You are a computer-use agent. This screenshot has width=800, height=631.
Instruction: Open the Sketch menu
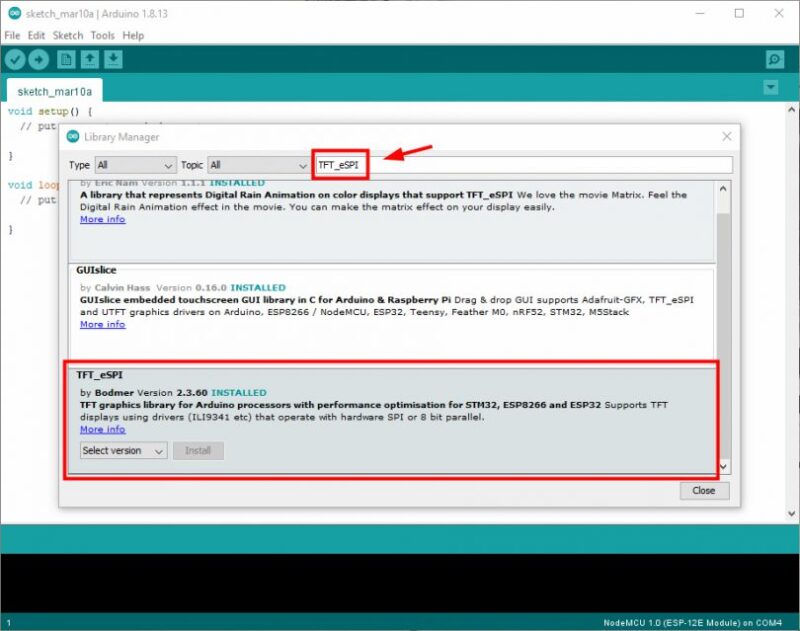point(68,35)
